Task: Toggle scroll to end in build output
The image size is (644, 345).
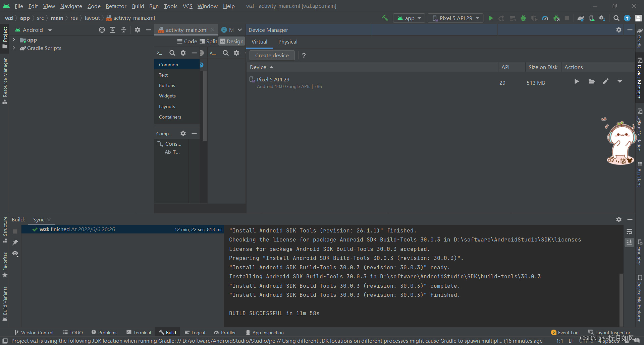Action: (629, 242)
